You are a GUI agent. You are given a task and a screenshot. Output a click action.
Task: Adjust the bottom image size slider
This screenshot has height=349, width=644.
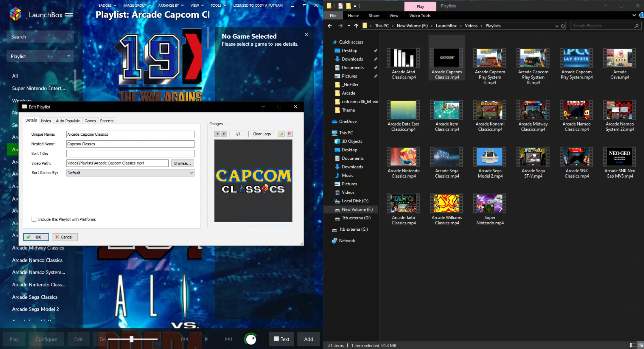click(x=132, y=339)
